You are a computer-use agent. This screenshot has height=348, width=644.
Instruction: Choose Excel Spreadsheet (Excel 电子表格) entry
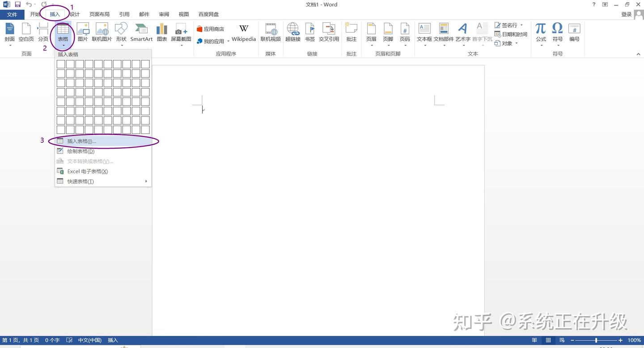tap(103, 172)
